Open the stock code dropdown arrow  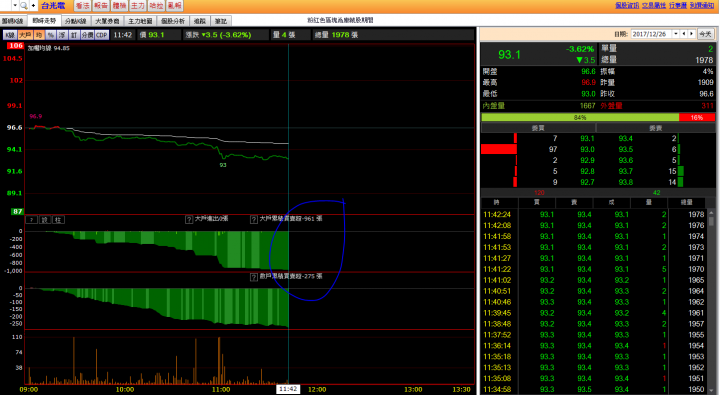tap(15, 6)
